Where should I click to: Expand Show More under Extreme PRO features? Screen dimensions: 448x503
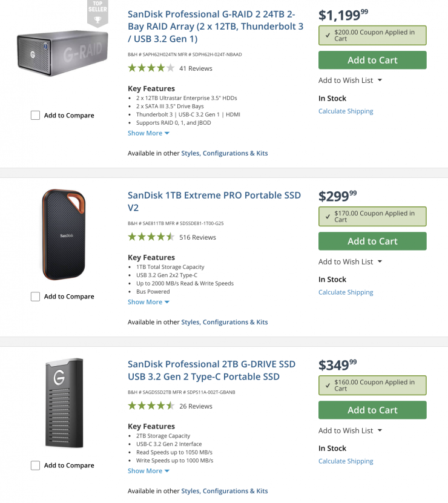pos(148,302)
